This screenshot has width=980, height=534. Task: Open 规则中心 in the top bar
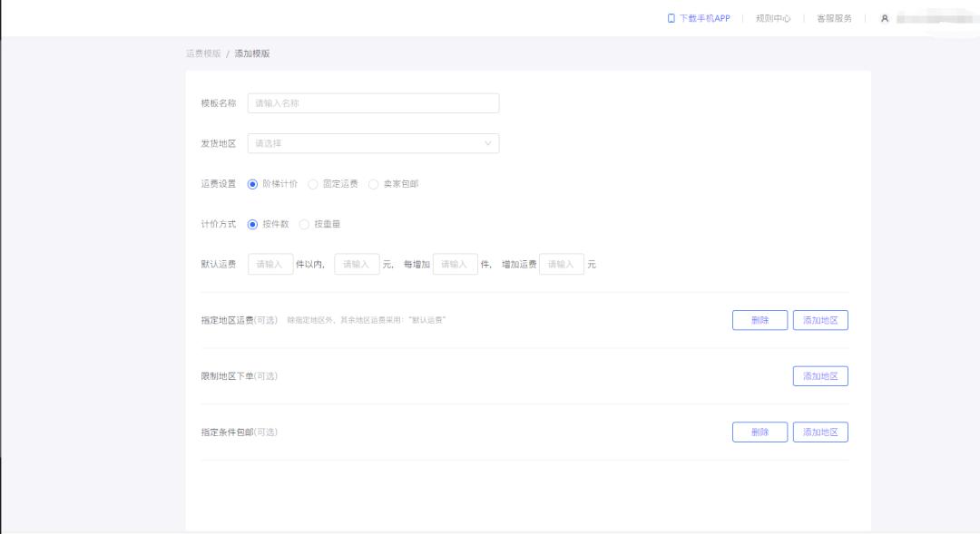(x=773, y=18)
